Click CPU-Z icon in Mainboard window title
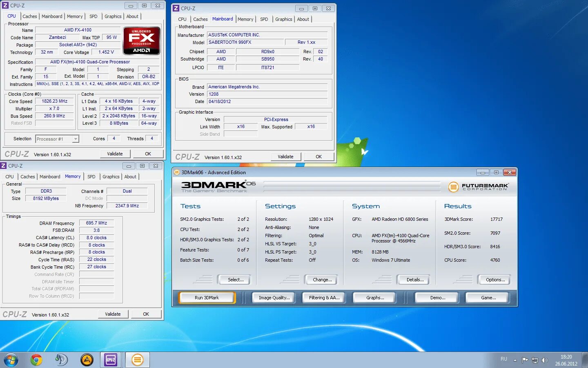 176,8
